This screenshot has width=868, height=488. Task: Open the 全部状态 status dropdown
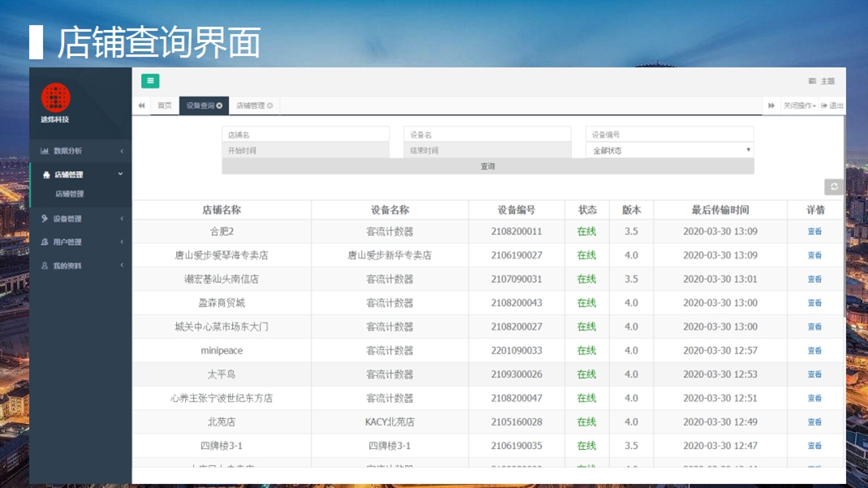[669, 151]
